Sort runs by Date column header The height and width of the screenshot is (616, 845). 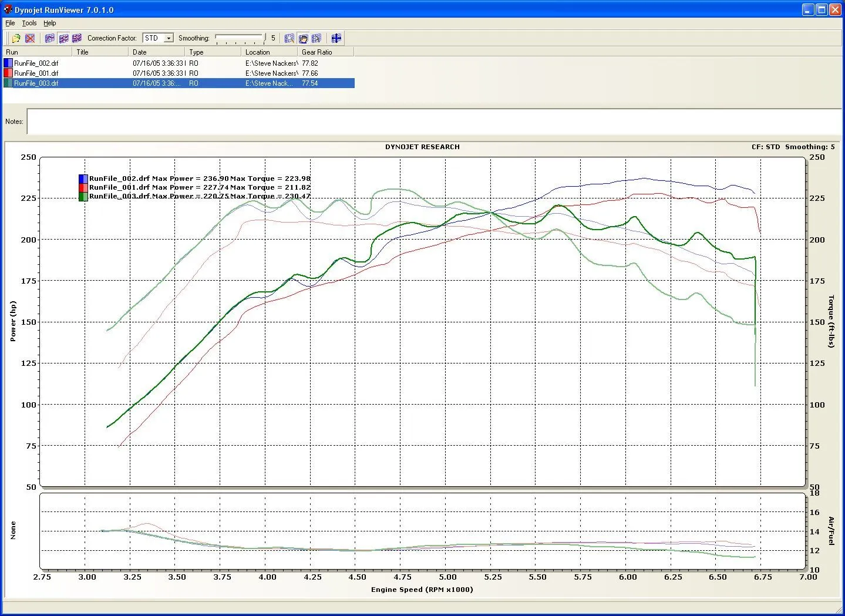pos(140,52)
